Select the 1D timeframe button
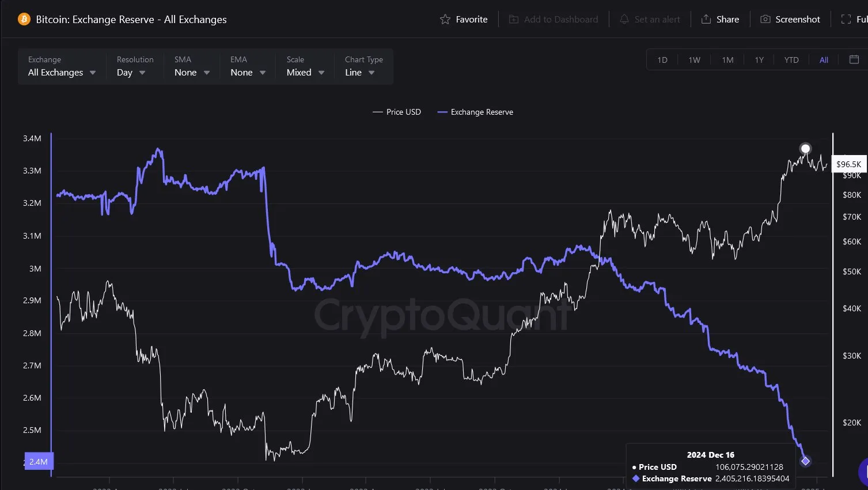The height and width of the screenshot is (490, 868). coord(662,59)
